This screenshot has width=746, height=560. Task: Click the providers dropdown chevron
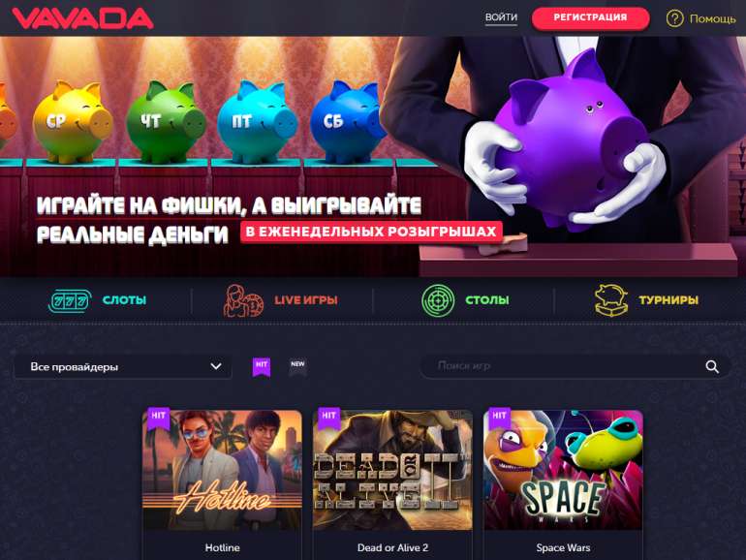point(216,366)
